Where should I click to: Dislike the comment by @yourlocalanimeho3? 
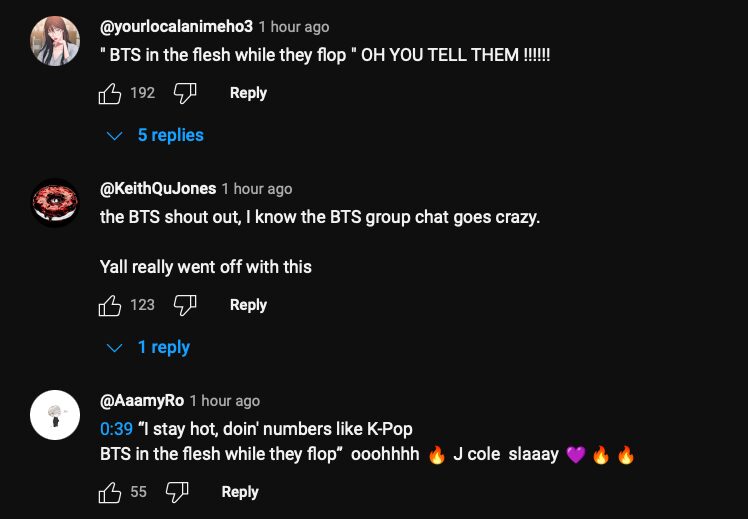(185, 93)
